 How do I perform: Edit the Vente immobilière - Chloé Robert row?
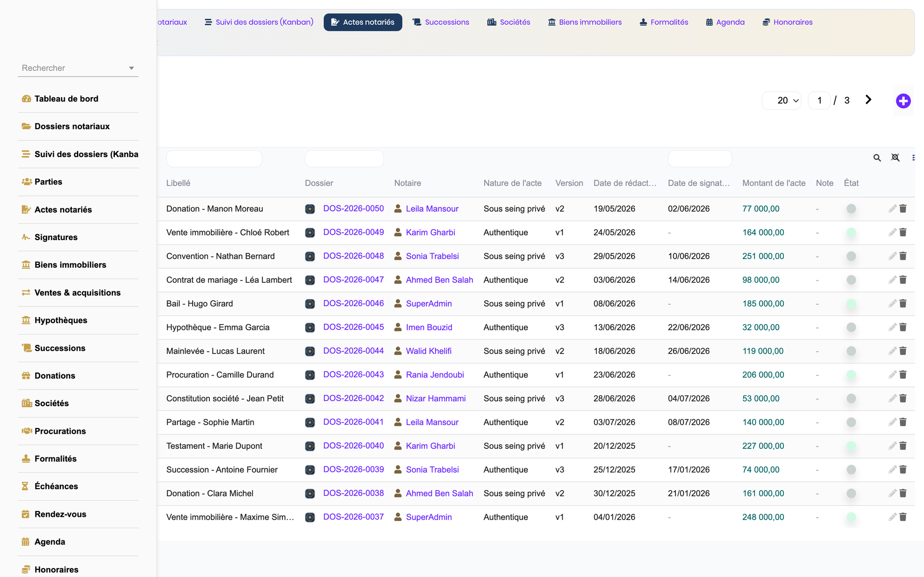pos(892,233)
